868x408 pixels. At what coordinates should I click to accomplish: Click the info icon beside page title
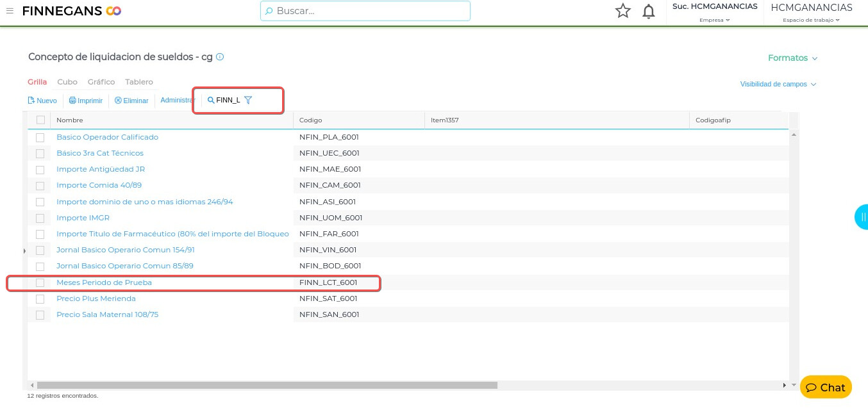click(x=220, y=57)
